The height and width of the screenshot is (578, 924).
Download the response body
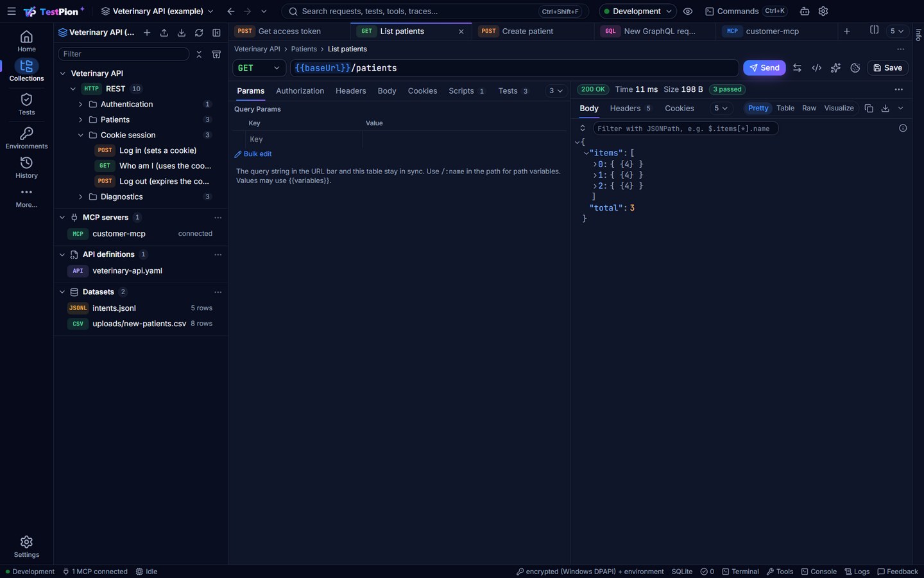886,109
